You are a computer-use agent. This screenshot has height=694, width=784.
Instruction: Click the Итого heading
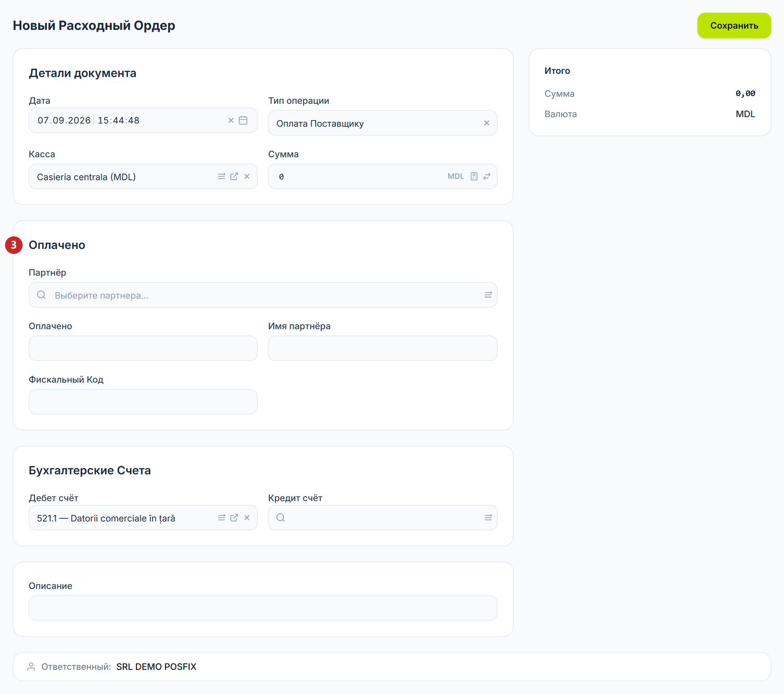(x=557, y=71)
